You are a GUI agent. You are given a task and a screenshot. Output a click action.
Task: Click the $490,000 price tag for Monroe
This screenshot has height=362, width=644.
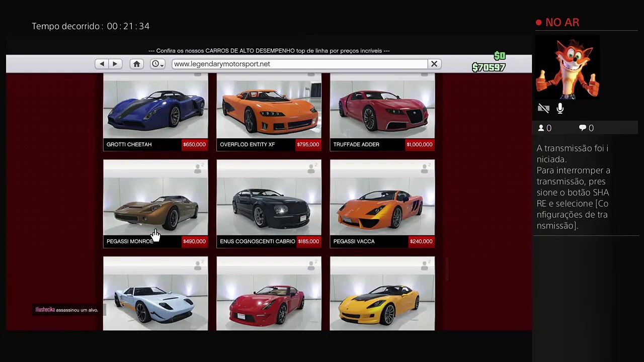tap(194, 241)
